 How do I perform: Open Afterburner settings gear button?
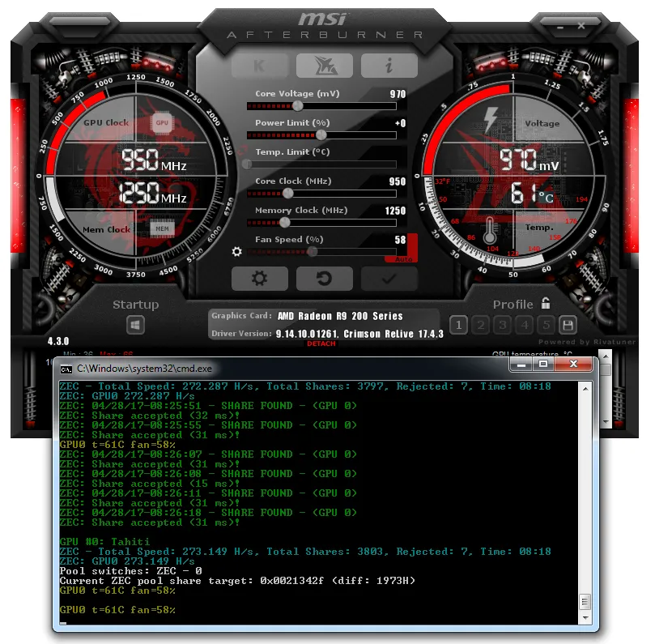[260, 279]
